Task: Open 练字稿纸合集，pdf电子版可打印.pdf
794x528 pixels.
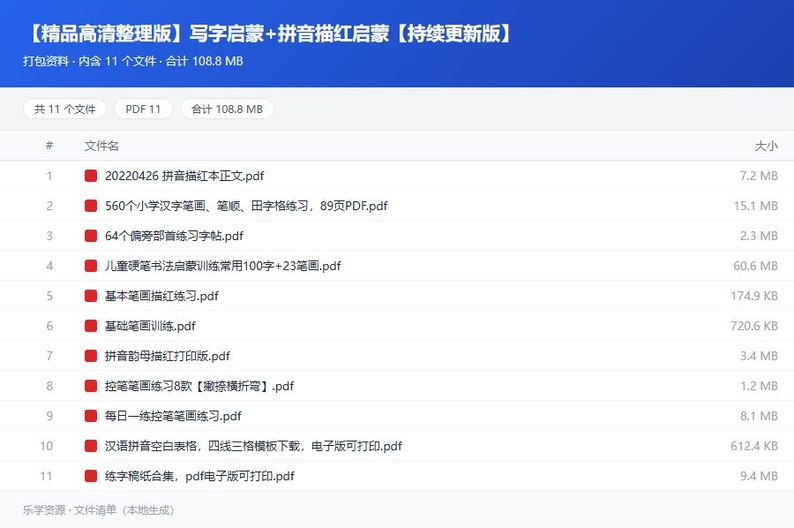Action: [x=200, y=476]
